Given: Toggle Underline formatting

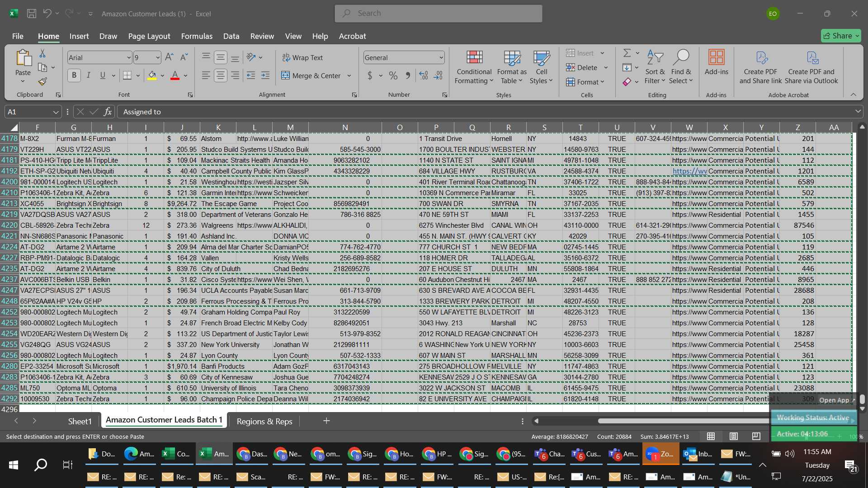Looking at the screenshot, I should [x=103, y=75].
